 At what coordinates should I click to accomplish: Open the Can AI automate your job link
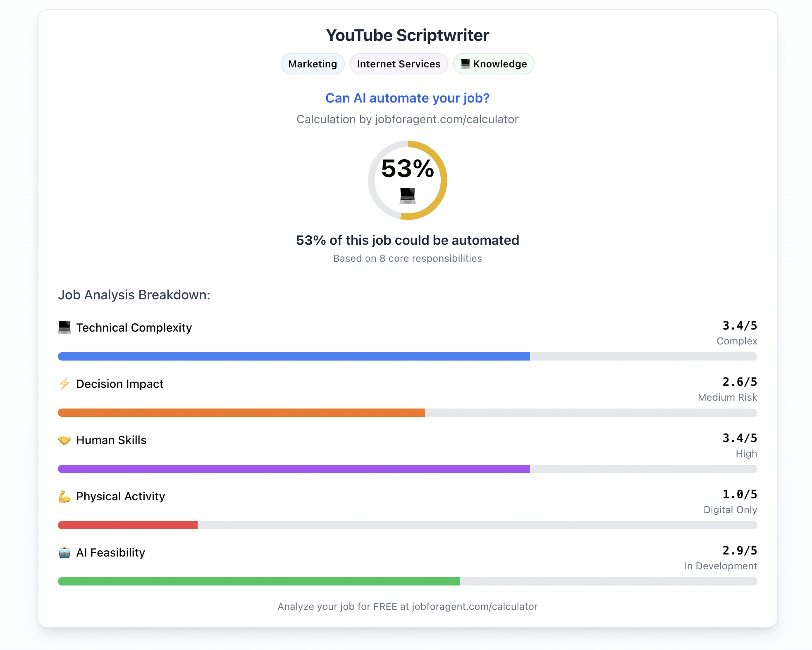pos(407,98)
